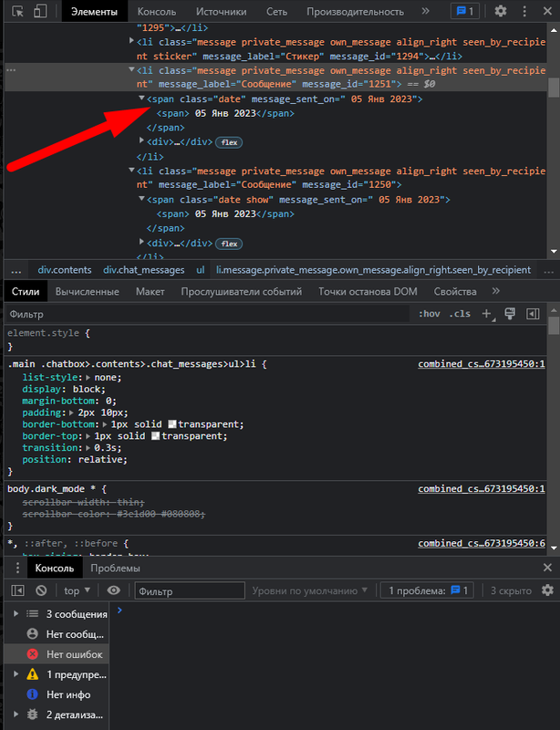The width and height of the screenshot is (560, 730).
Task: Open the rendering emulation brush icon
Action: click(x=510, y=314)
